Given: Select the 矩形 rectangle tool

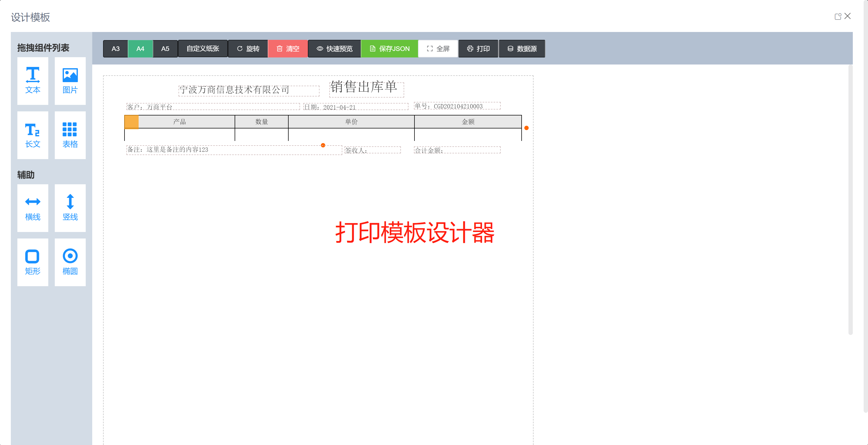Looking at the screenshot, I should 33,262.
